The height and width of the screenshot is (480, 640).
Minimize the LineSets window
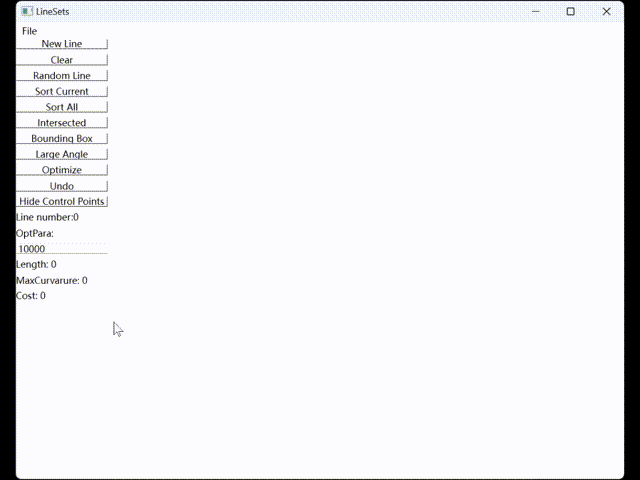point(536,11)
